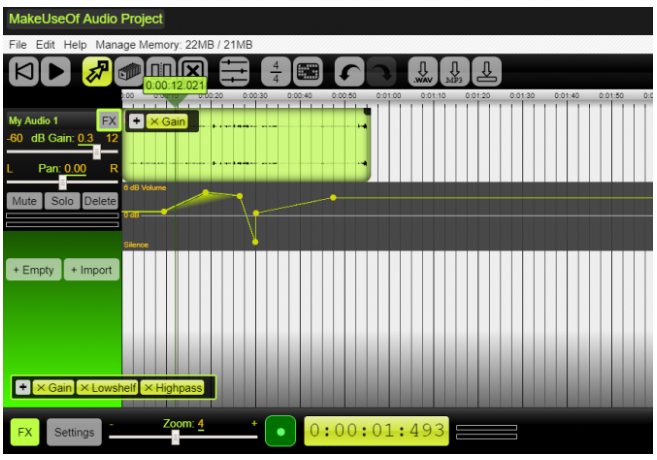Click the lowest volume envelope point at Silence
The image size is (657, 460).
point(255,242)
